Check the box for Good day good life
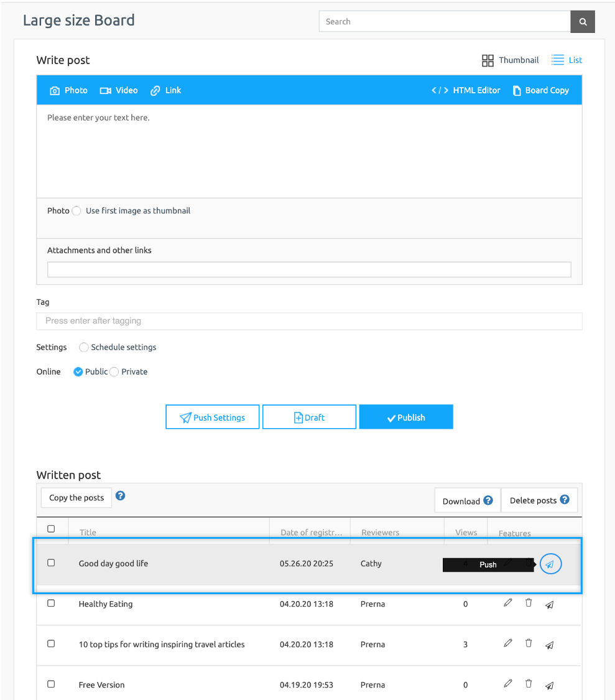 tap(51, 562)
